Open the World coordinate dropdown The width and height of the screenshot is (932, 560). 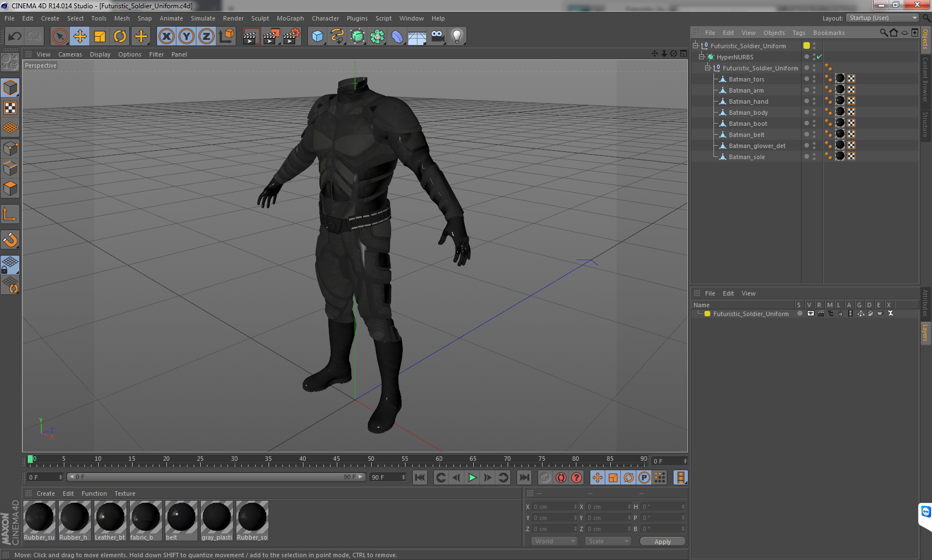(554, 541)
